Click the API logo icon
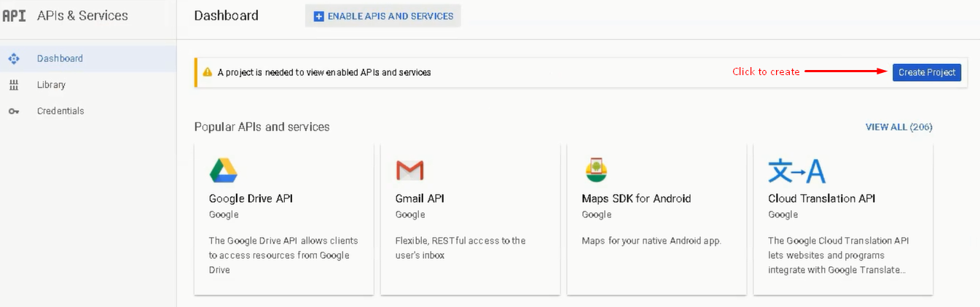The height and width of the screenshot is (307, 980). (x=14, y=16)
